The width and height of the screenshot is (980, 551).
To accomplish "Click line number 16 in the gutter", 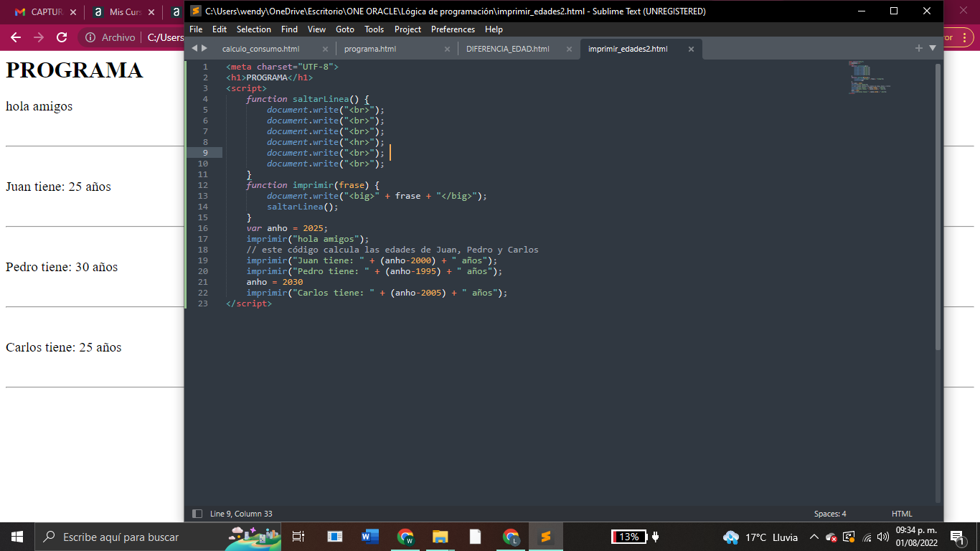I will (203, 228).
